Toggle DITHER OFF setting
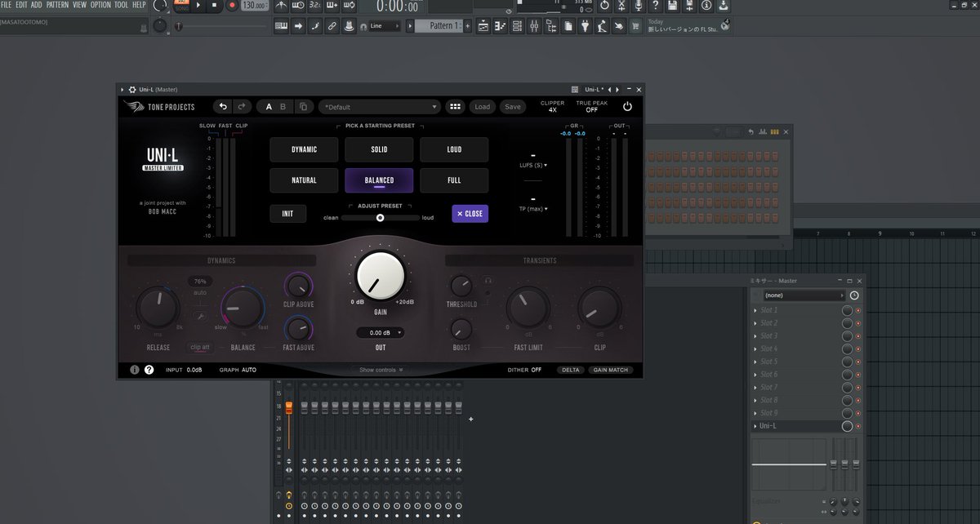The height and width of the screenshot is (524, 980). click(x=524, y=370)
